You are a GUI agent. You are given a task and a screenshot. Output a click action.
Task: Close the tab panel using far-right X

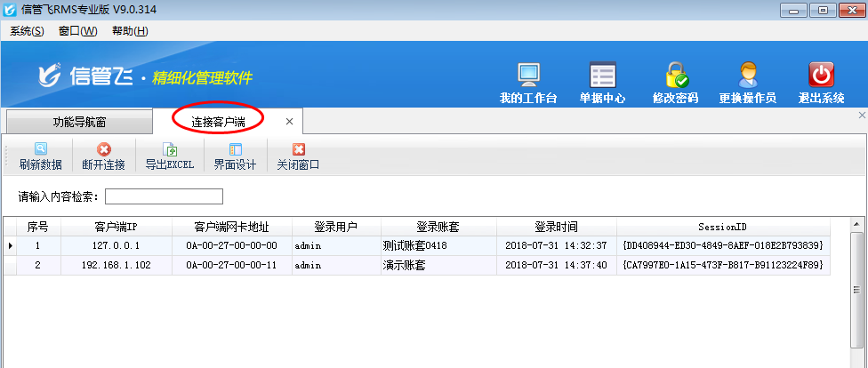pos(862,115)
